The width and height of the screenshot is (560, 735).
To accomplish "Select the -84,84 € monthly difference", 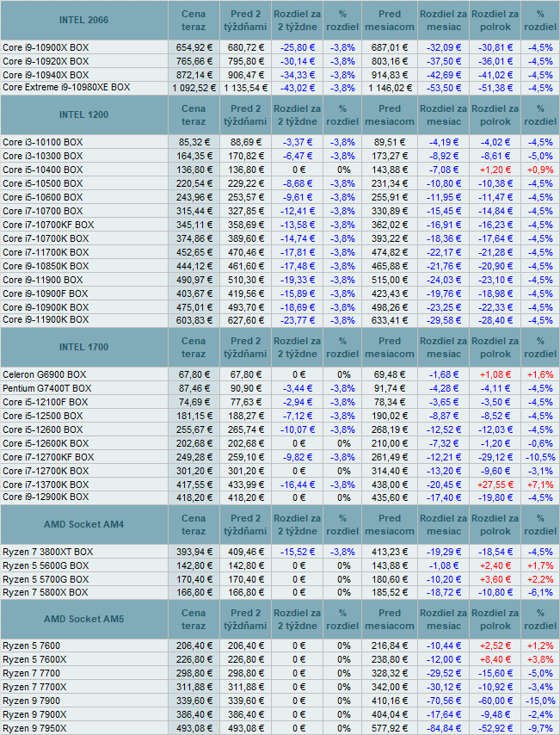I will click(x=443, y=728).
